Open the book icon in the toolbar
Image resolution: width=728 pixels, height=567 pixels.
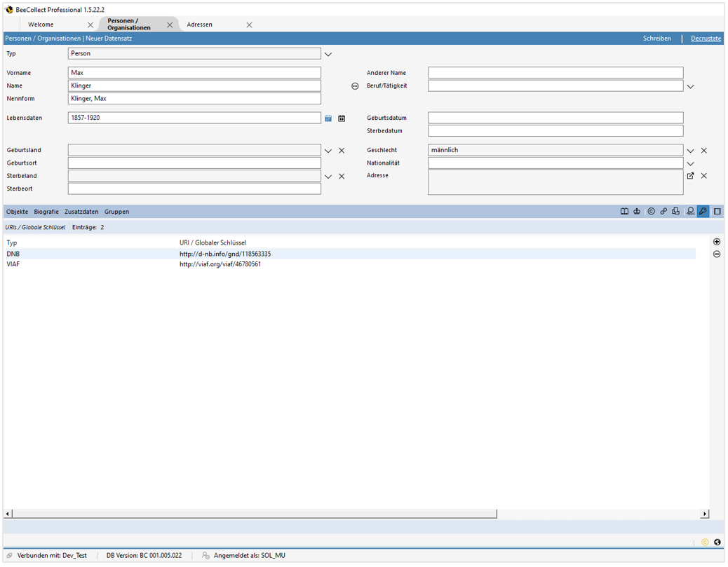coord(626,211)
